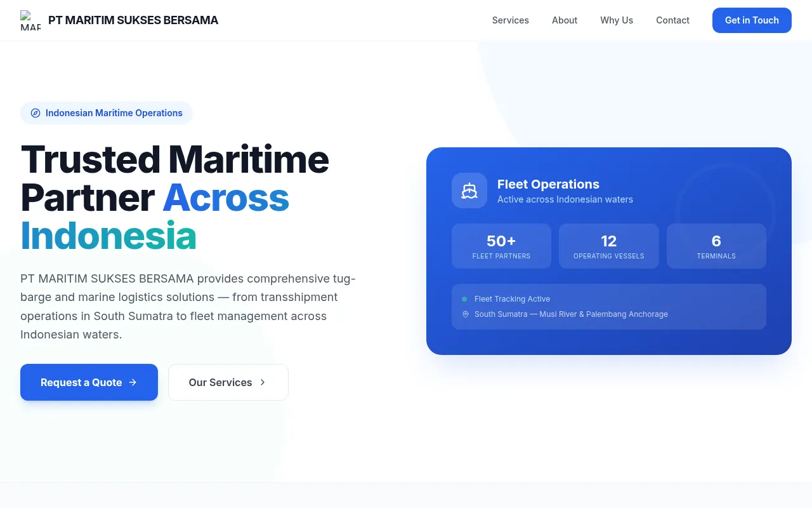The image size is (812, 508).
Task: Click the green Fleet Tracking status dot
Action: tap(464, 299)
